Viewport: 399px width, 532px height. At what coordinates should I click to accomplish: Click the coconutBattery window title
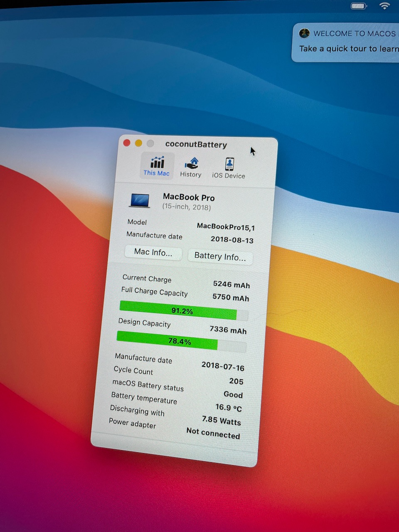(196, 145)
